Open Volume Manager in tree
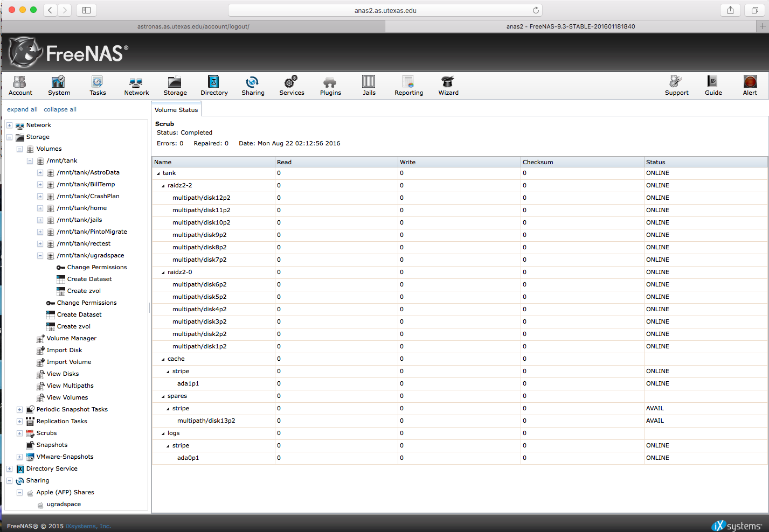 pyautogui.click(x=71, y=338)
